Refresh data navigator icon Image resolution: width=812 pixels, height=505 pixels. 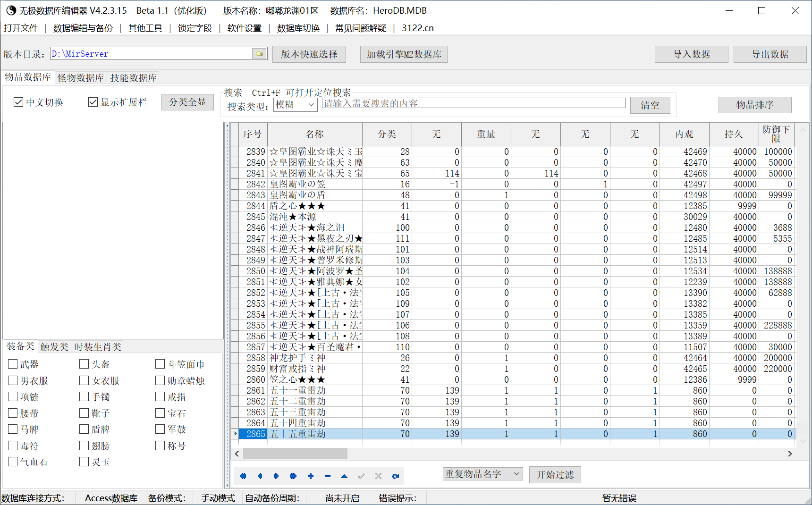pyautogui.click(x=396, y=476)
